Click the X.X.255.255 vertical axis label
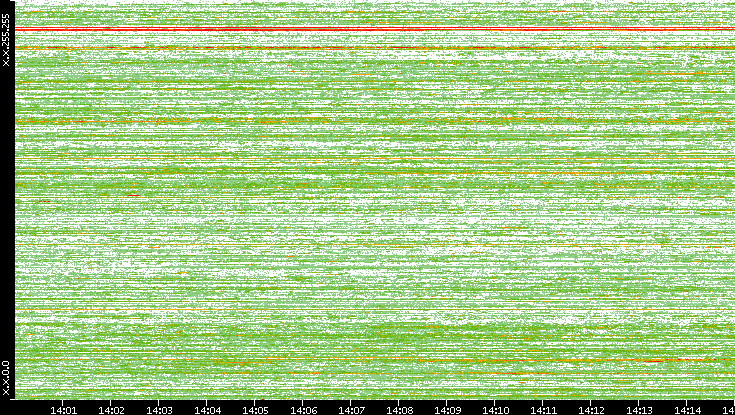The width and height of the screenshot is (735, 415). (7, 41)
